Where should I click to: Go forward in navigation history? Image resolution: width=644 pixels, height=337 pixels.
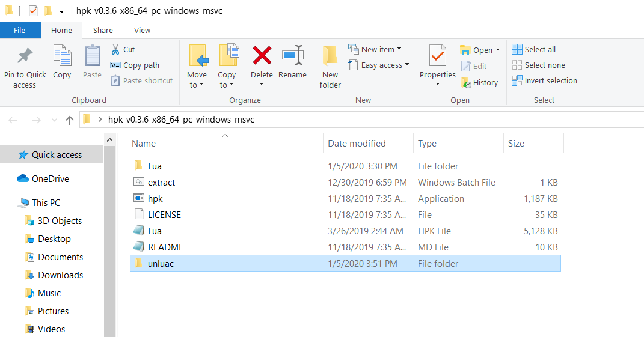36,120
